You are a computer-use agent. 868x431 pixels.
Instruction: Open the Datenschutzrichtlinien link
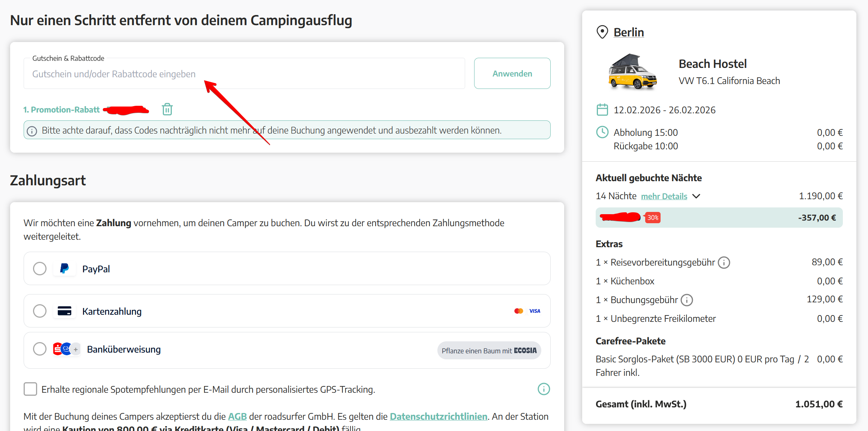[x=438, y=416]
